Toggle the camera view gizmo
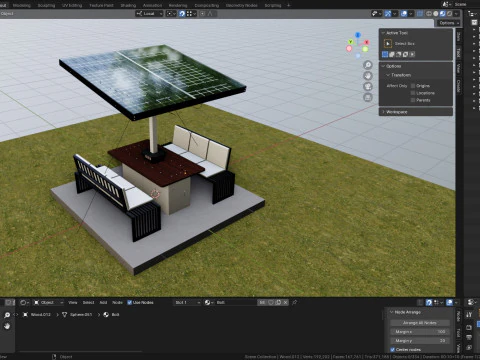This screenshot has width=480, height=360. tap(368, 87)
